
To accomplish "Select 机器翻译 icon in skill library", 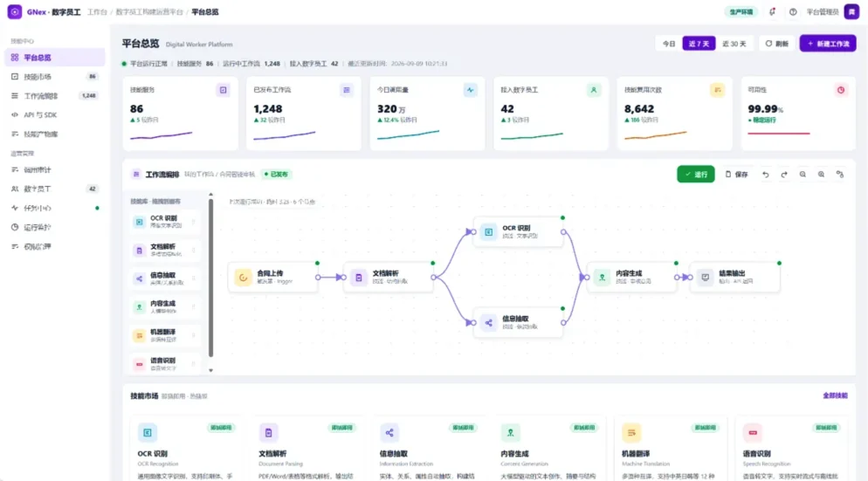I will (139, 335).
